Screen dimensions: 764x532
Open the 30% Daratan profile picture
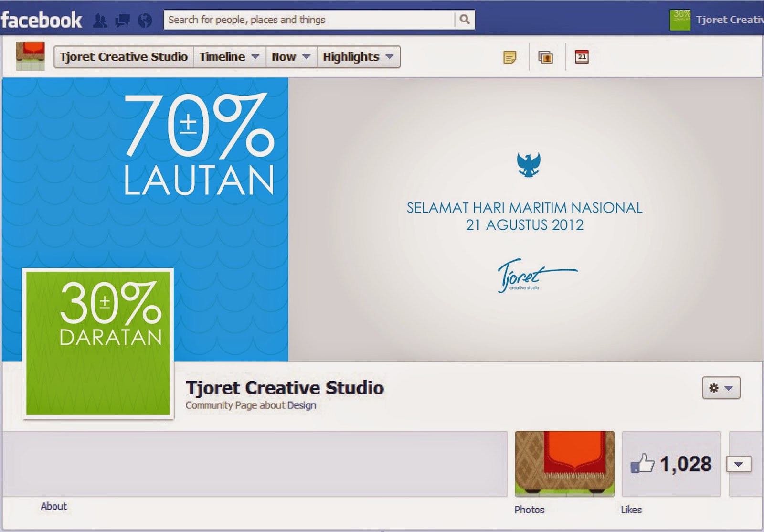pyautogui.click(x=98, y=343)
